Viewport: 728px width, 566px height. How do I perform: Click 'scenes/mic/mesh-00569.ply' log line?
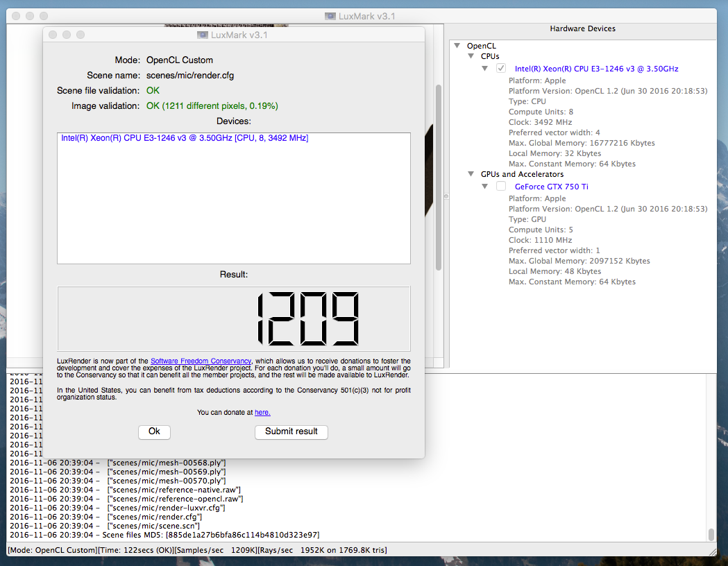pos(118,472)
